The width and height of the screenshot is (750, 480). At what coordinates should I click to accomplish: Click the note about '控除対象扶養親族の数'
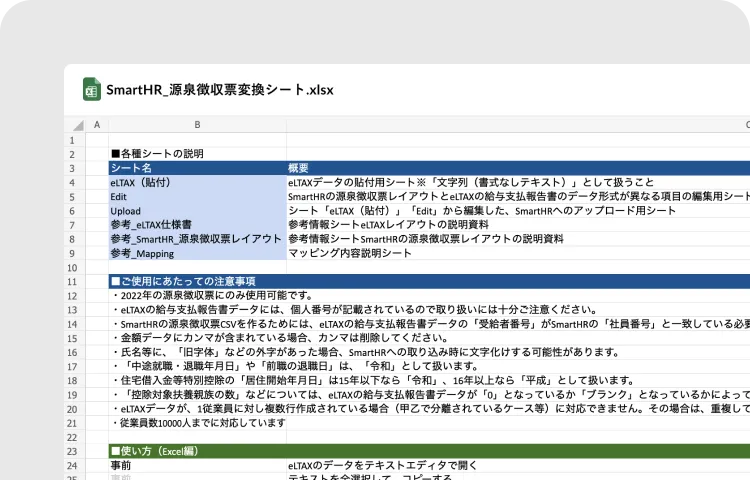tap(432, 395)
